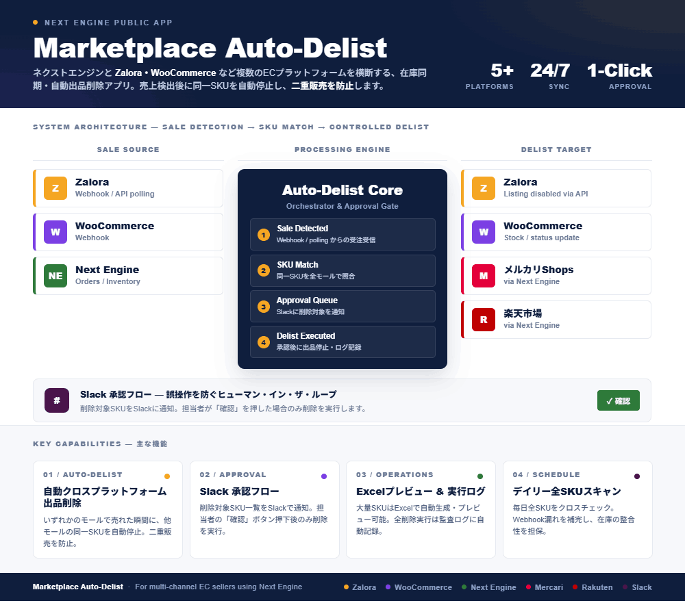The height and width of the screenshot is (616, 685).
Task: Click WooCommerce dot in footer legend
Action: tap(388, 587)
